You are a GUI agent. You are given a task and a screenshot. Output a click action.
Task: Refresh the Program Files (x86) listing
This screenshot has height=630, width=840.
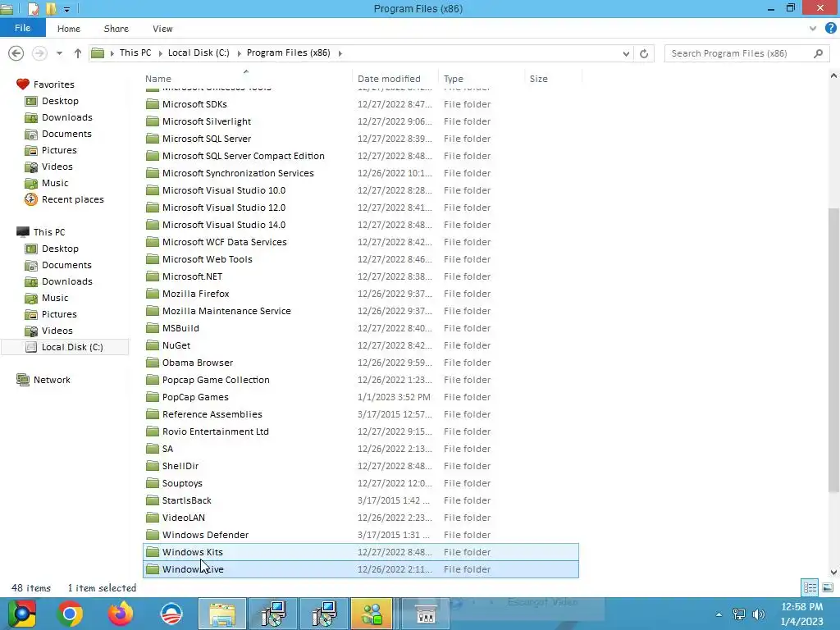click(644, 53)
